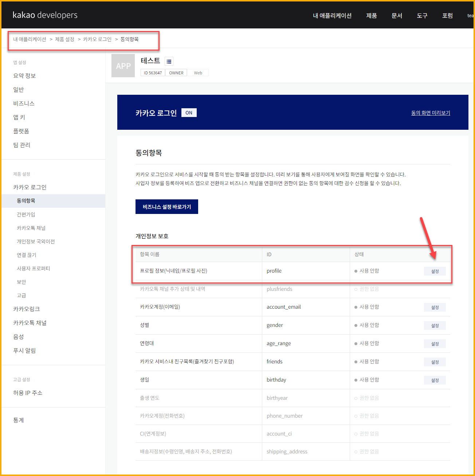Select 간편가입 submenu in sidebar
Viewport: 475px width, 476px height.
tap(26, 214)
